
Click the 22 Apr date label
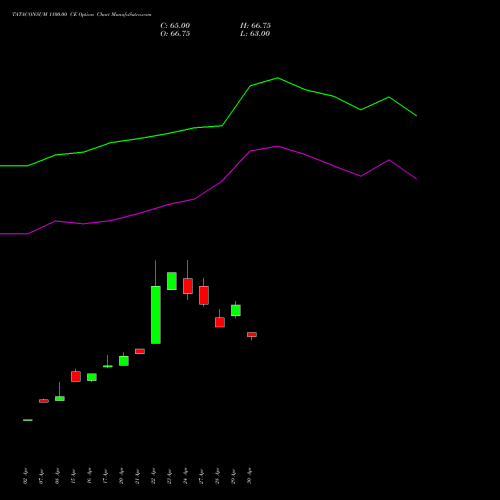click(154, 476)
